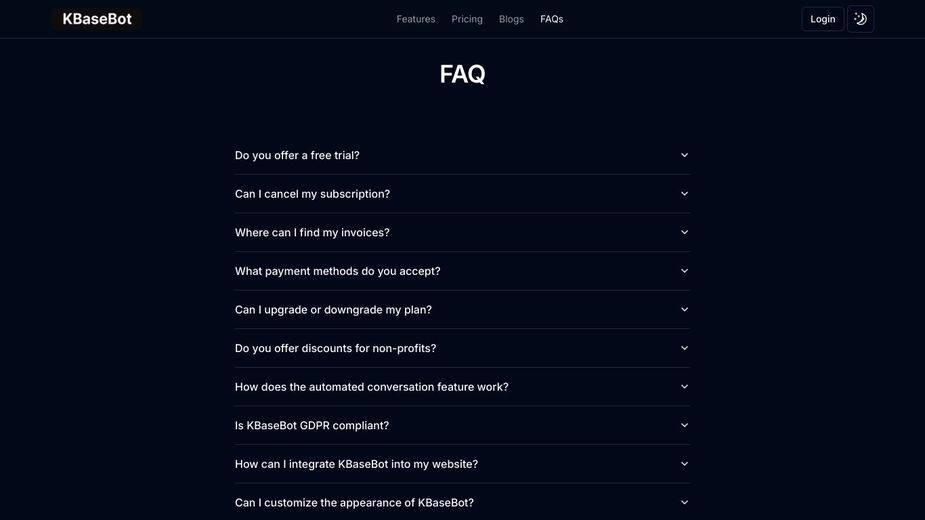Click chevron for automated conversation question

[x=684, y=387]
